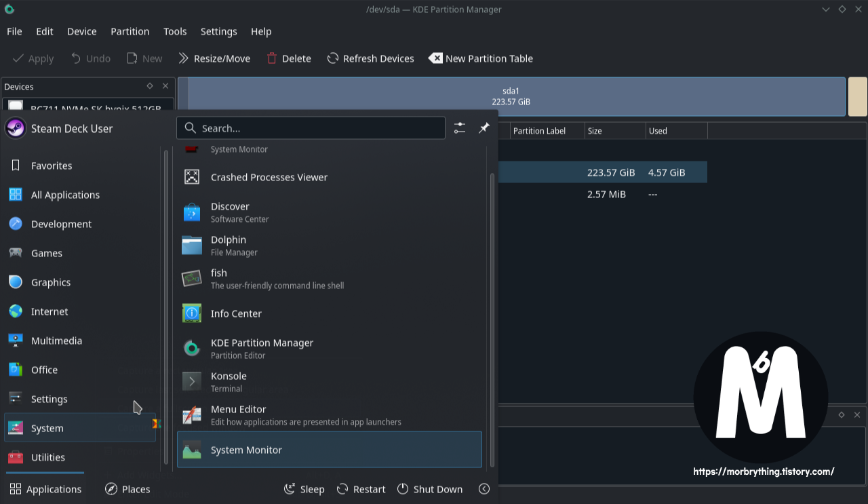Pin the application launcher open

tap(484, 128)
